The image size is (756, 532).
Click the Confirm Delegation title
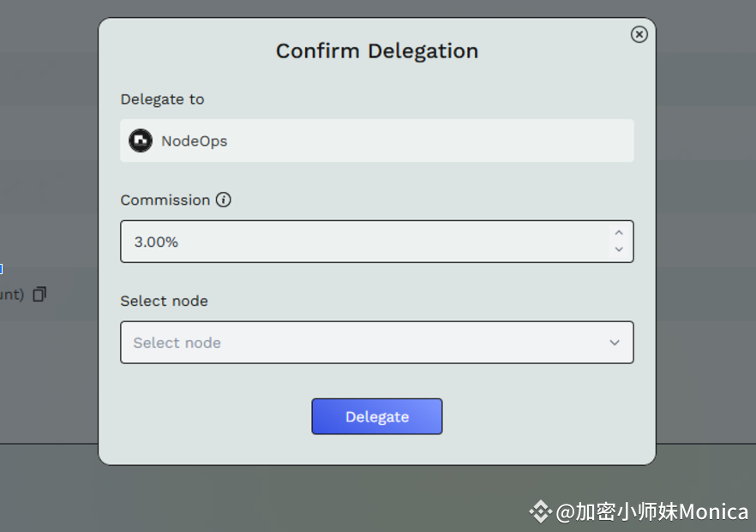377,51
